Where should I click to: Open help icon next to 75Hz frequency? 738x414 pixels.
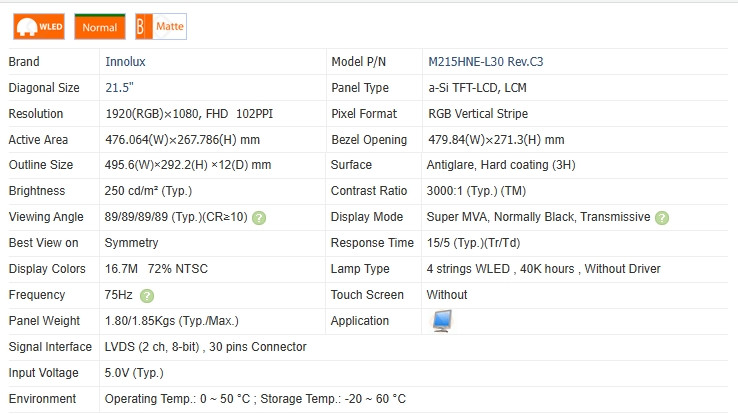(147, 296)
